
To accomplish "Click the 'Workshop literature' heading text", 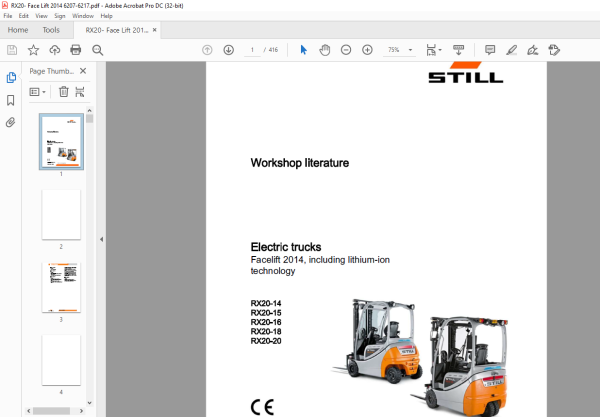I will click(x=300, y=163).
